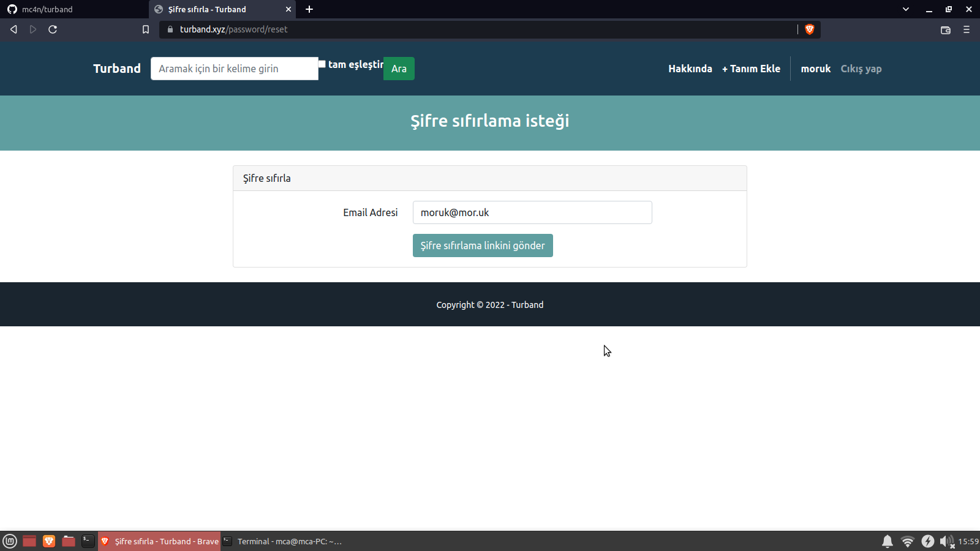Click the green Ara search button
The width and height of the screenshot is (980, 551).
[x=399, y=69]
